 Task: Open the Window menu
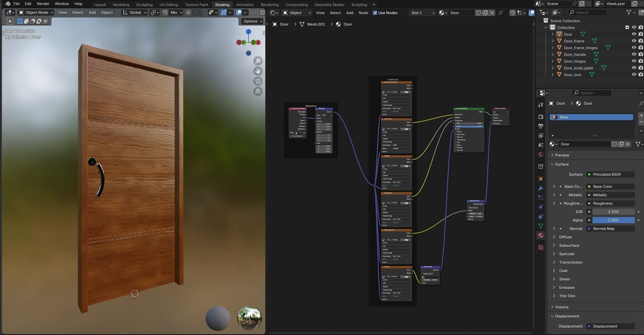click(62, 4)
